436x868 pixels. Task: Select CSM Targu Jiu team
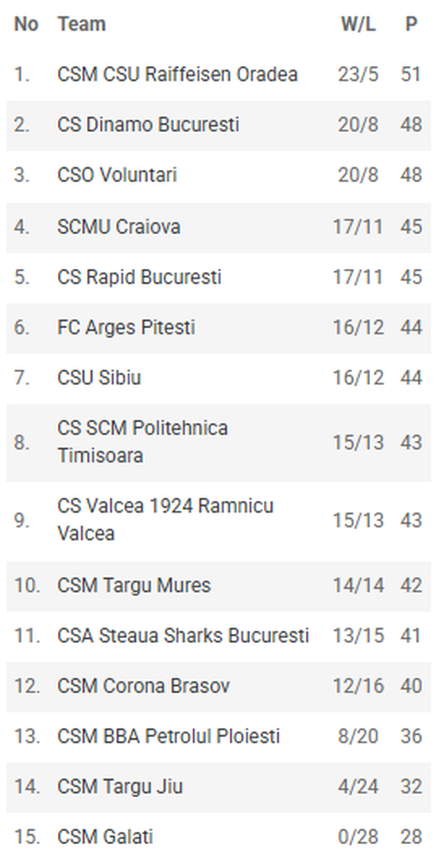(120, 787)
